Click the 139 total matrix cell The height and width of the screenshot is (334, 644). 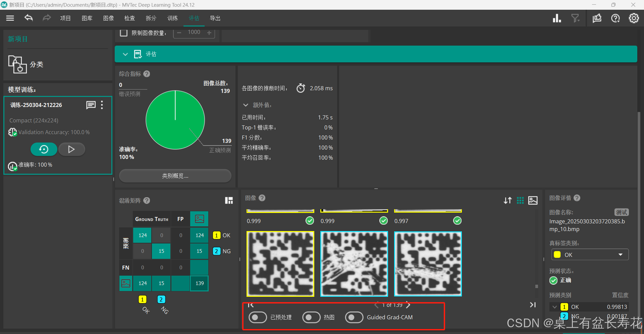[x=200, y=283]
